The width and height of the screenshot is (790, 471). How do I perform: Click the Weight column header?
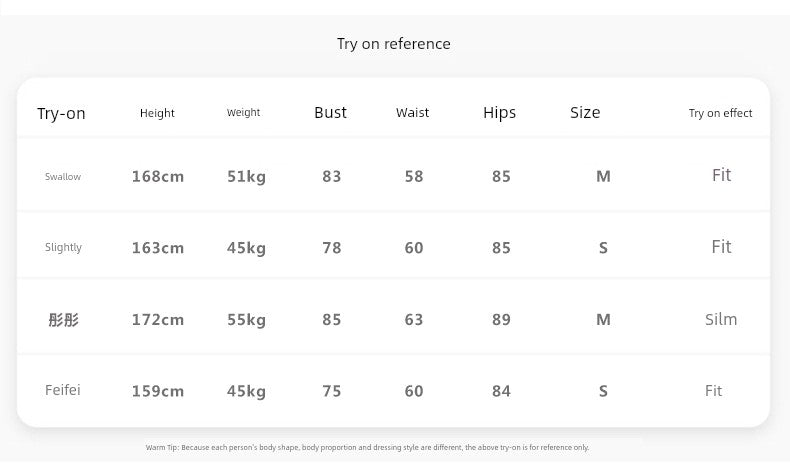click(243, 113)
